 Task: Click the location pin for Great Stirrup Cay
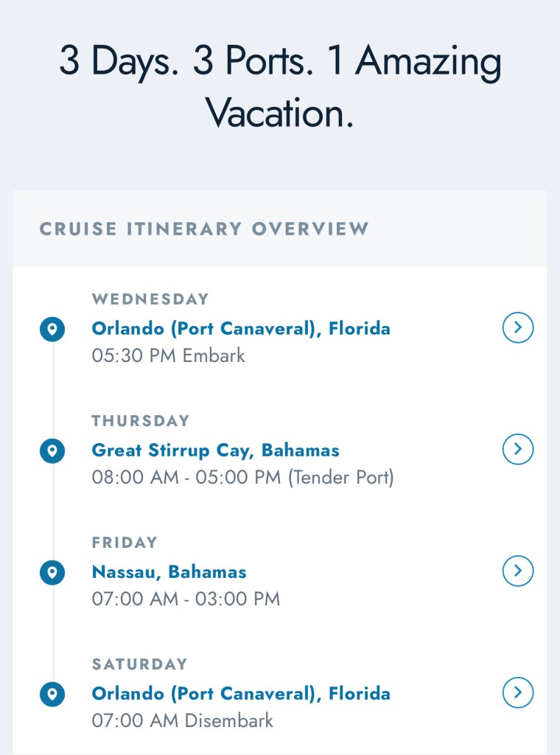pos(52,450)
